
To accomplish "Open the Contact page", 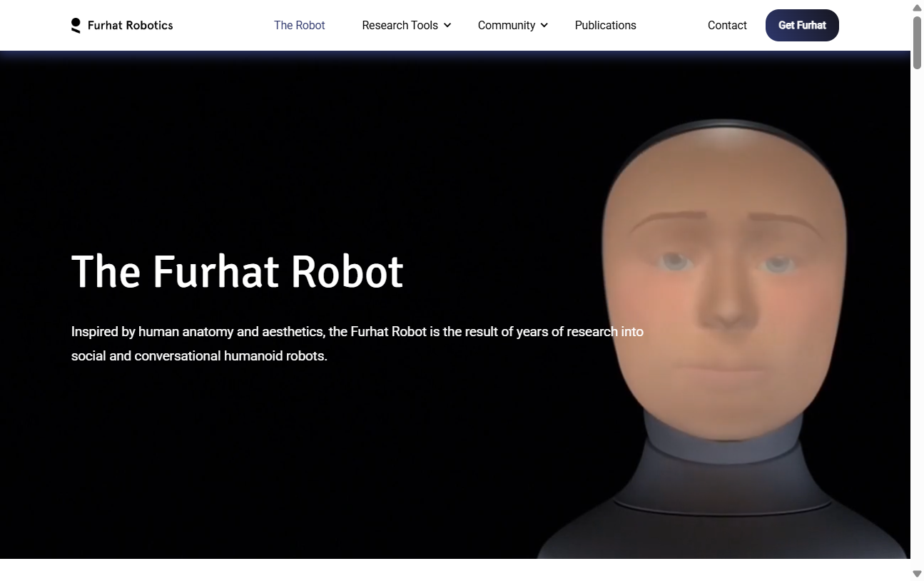I will point(727,25).
